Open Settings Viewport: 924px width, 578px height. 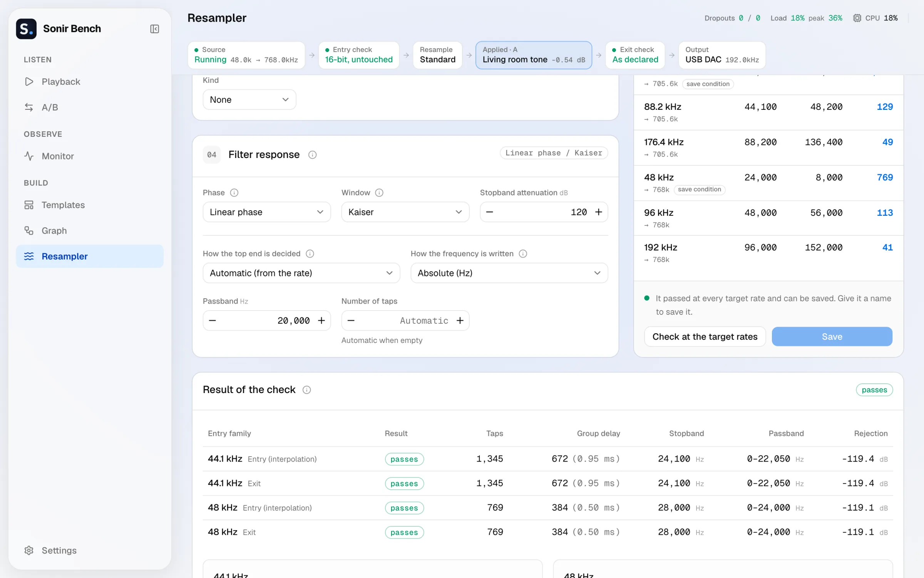(x=90, y=550)
